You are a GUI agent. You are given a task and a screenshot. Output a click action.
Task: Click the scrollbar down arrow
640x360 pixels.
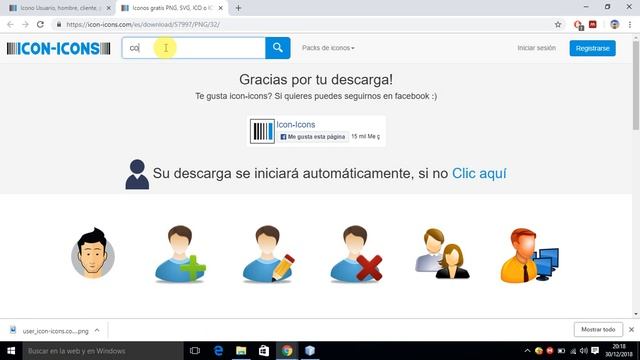(636, 314)
